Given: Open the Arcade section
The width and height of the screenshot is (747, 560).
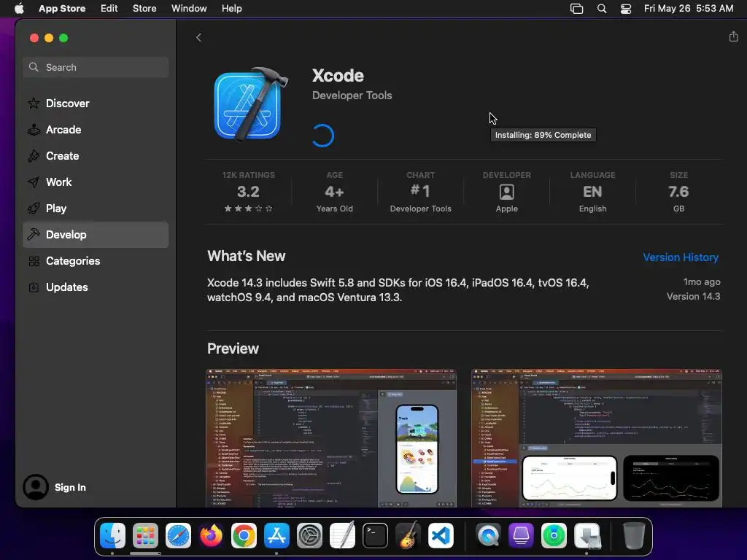Looking at the screenshot, I should point(96,130).
